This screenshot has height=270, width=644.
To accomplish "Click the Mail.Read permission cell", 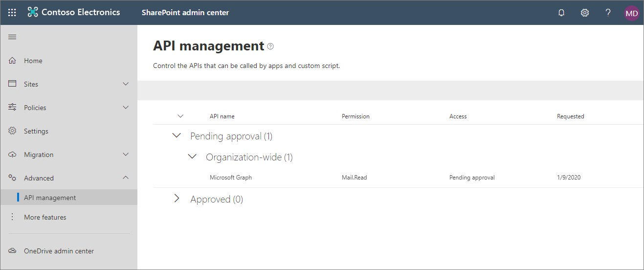I will (355, 178).
